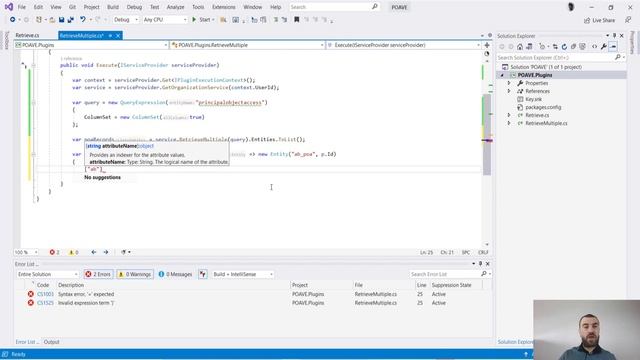Open the POAVE.Plugins project navigation dropdown
640x360 pixels.
pyautogui.click(x=91, y=45)
